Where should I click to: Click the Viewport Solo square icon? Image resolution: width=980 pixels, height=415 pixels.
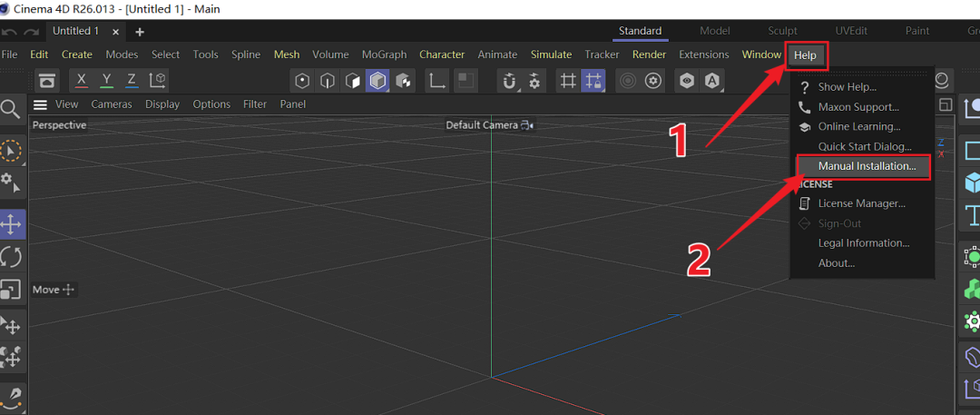pyautogui.click(x=465, y=81)
